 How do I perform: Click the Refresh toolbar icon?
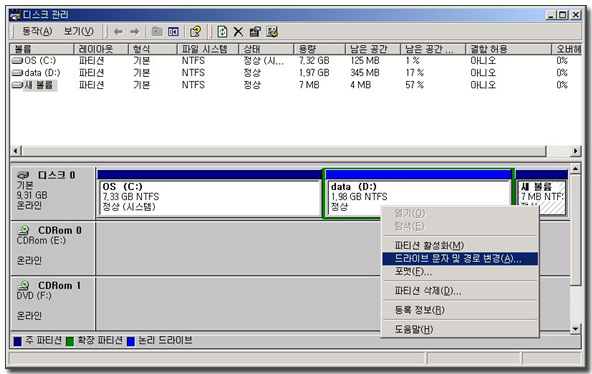222,32
